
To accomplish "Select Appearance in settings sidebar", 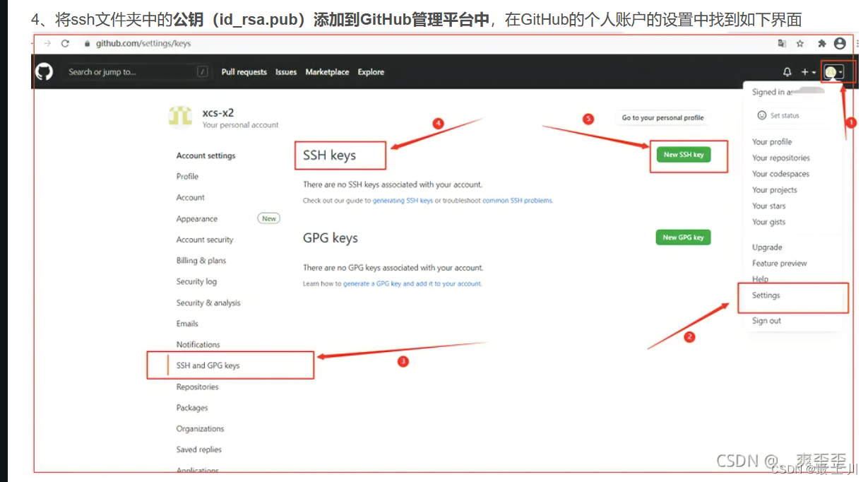I will point(197,219).
